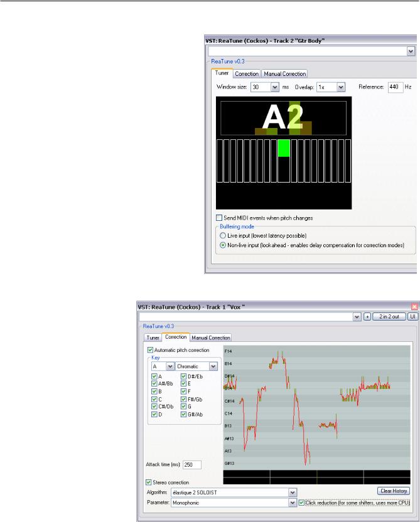
Task: Open Manual Correction tab in Gtr Body window
Action: (285, 74)
